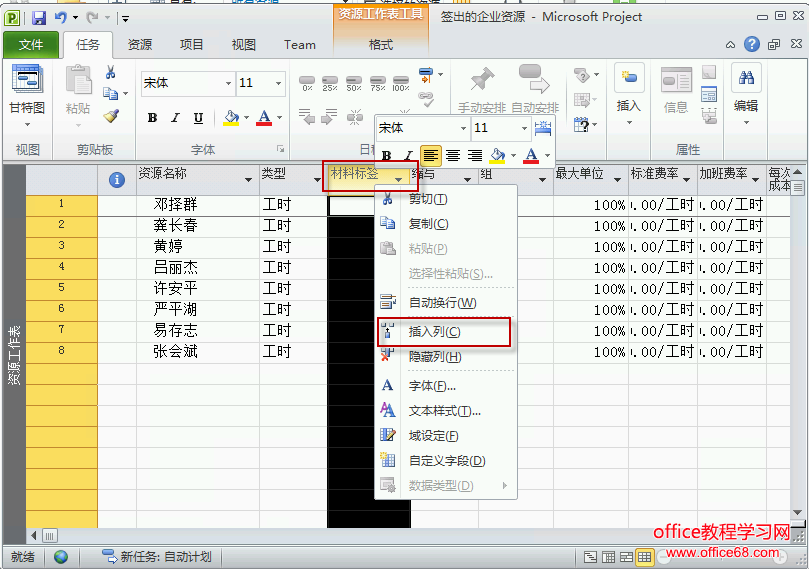Choose 域设定(F) from context menu
This screenshot has width=809, height=569.
coord(444,436)
